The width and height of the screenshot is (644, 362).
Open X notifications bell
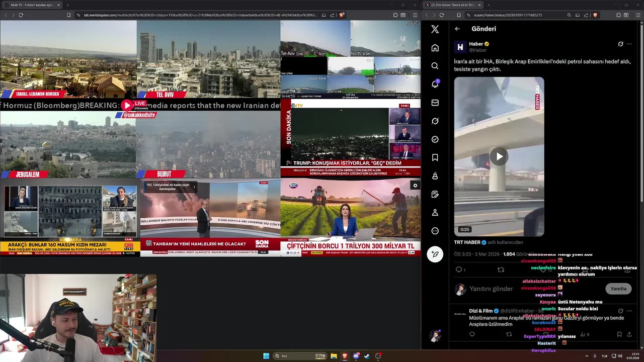click(435, 84)
